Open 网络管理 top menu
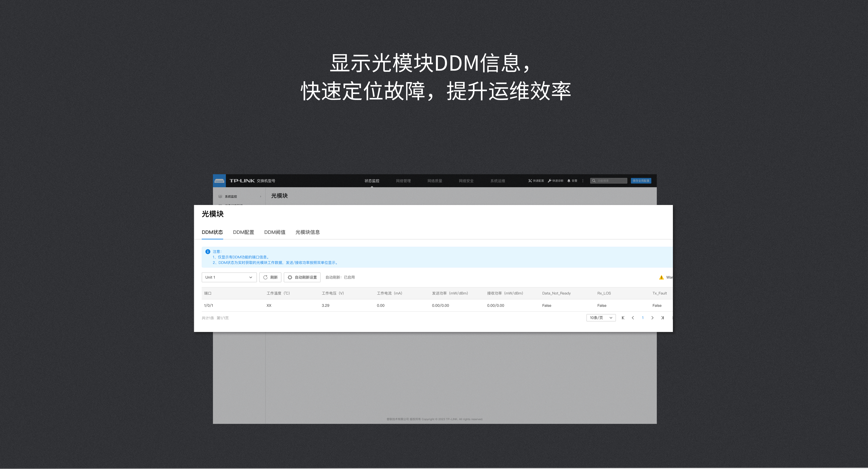 pyautogui.click(x=403, y=181)
